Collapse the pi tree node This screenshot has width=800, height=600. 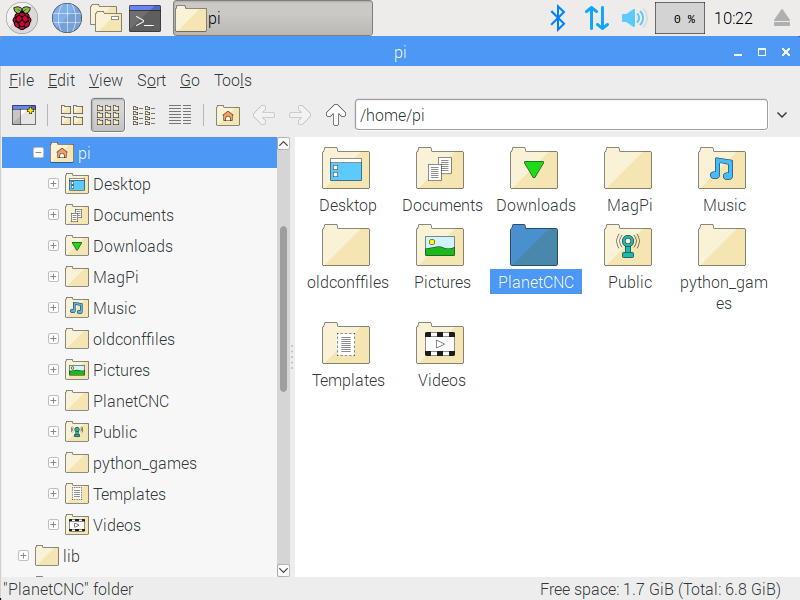pos(38,153)
